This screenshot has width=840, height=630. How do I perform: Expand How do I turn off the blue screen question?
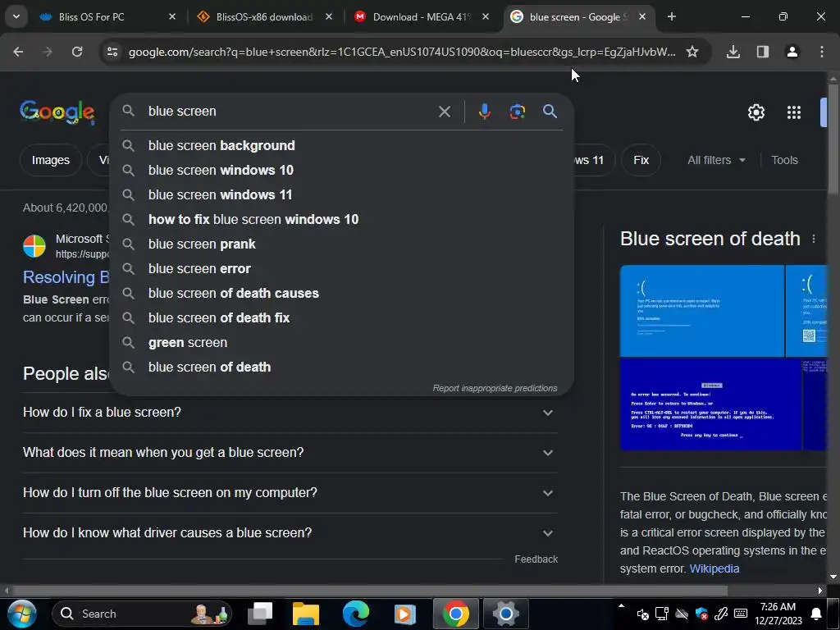(x=290, y=493)
